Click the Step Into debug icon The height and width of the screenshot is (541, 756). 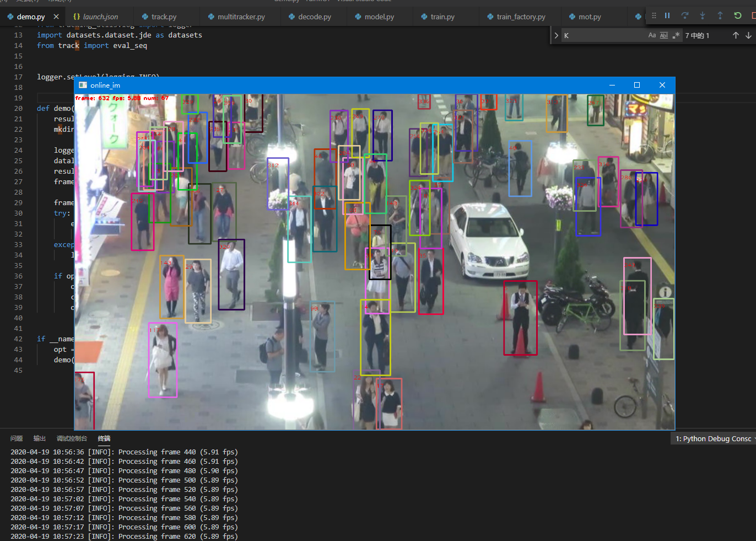(x=702, y=15)
